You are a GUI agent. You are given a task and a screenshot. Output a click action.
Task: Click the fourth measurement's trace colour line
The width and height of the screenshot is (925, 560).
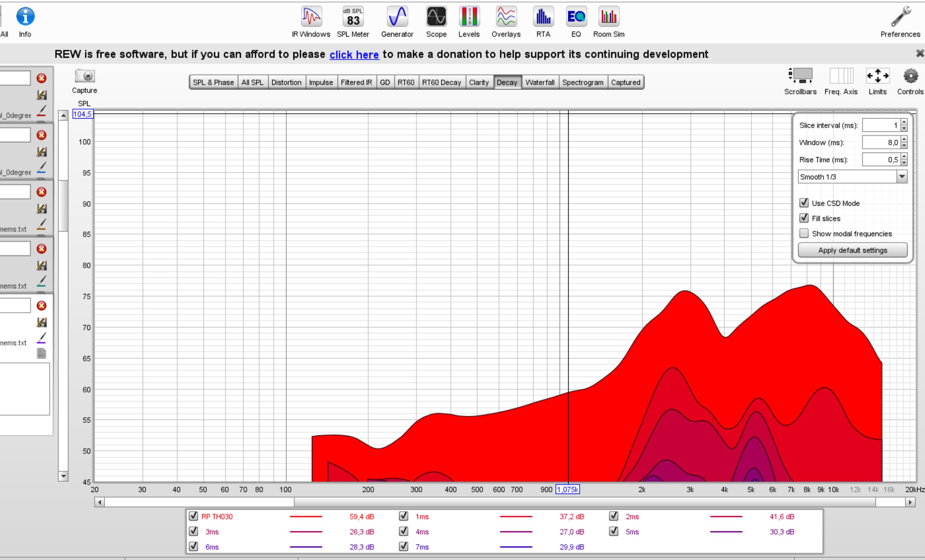click(42, 281)
